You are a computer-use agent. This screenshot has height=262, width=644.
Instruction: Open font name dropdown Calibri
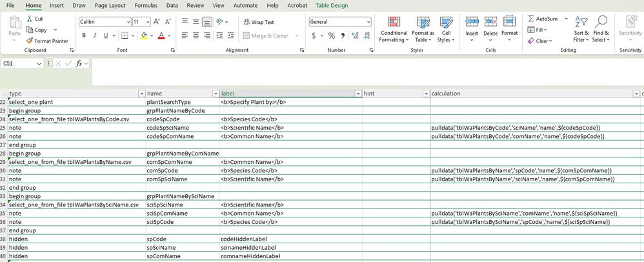(x=128, y=22)
